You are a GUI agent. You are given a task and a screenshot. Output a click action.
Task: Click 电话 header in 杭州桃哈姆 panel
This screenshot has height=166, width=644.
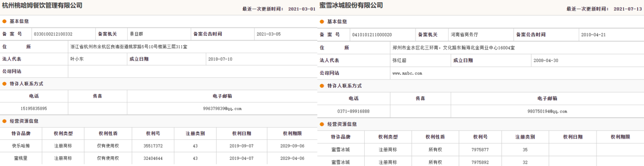coord(34,96)
